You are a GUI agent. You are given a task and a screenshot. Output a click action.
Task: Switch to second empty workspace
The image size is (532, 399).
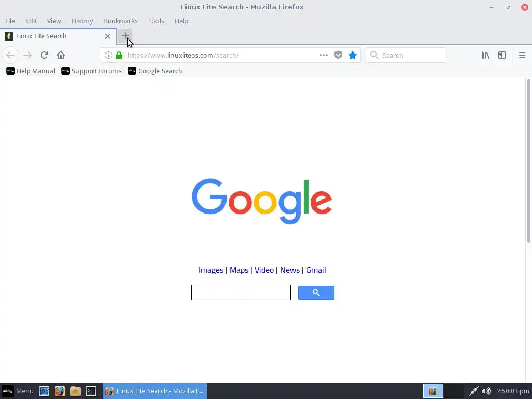click(454, 391)
